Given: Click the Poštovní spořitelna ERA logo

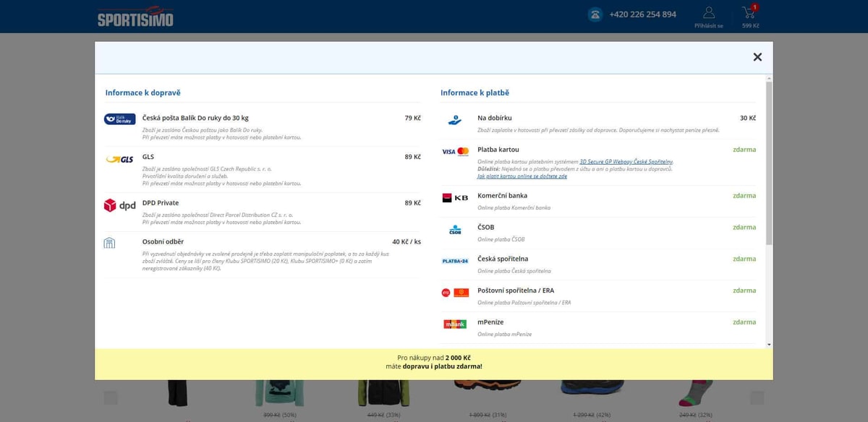Looking at the screenshot, I should tap(456, 293).
